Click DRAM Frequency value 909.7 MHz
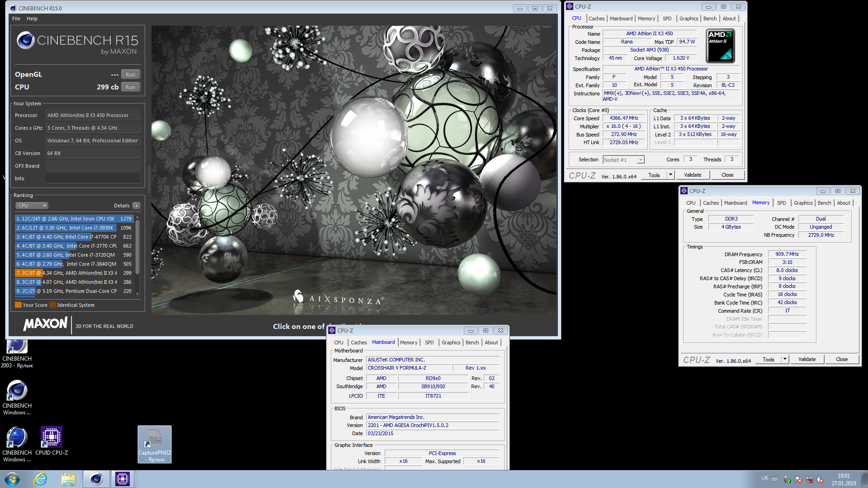Viewport: 868px width, 488px height. tap(787, 254)
